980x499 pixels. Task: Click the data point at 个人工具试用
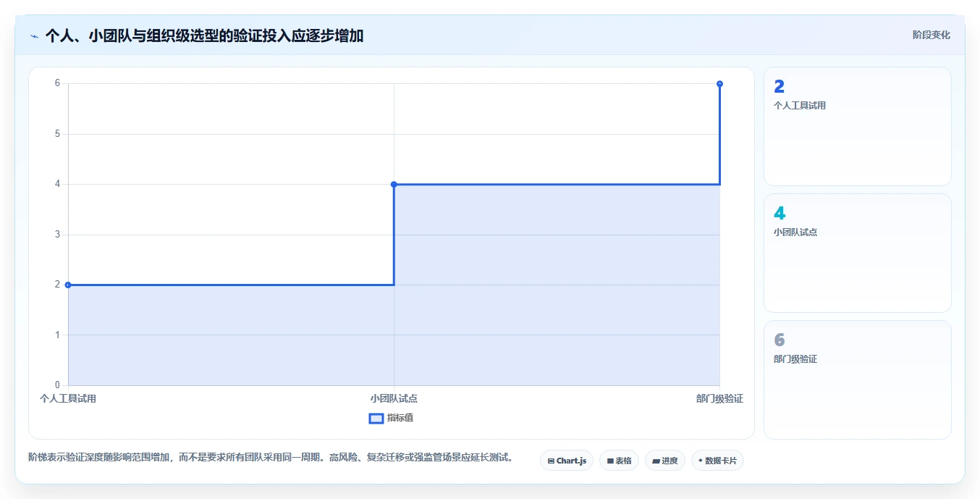tap(68, 285)
